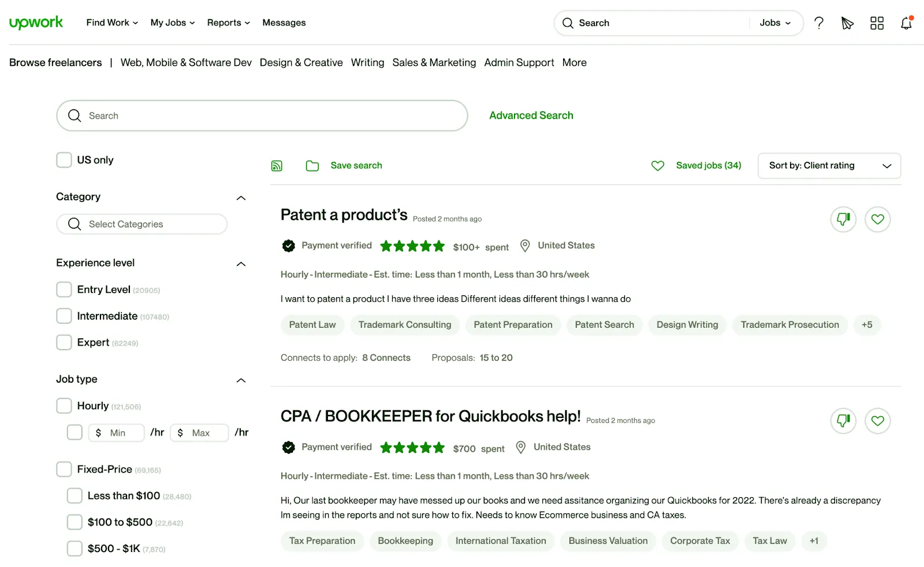
Task: Open the RSS feed for this search
Action: 277,166
